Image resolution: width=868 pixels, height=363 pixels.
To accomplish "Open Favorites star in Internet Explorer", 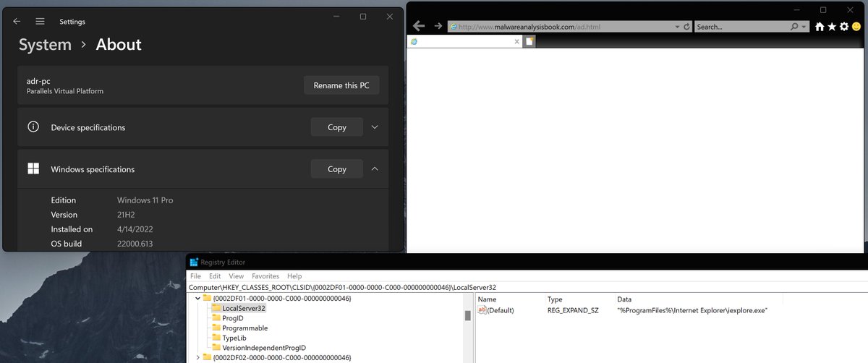I will pos(832,27).
